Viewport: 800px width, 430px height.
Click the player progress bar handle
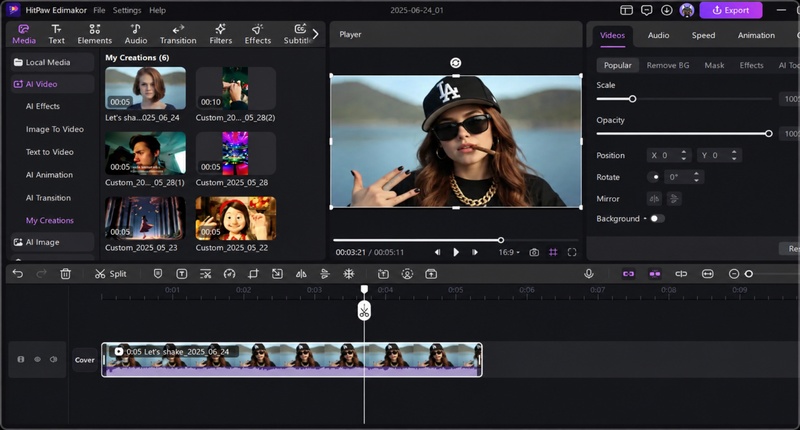(501, 240)
